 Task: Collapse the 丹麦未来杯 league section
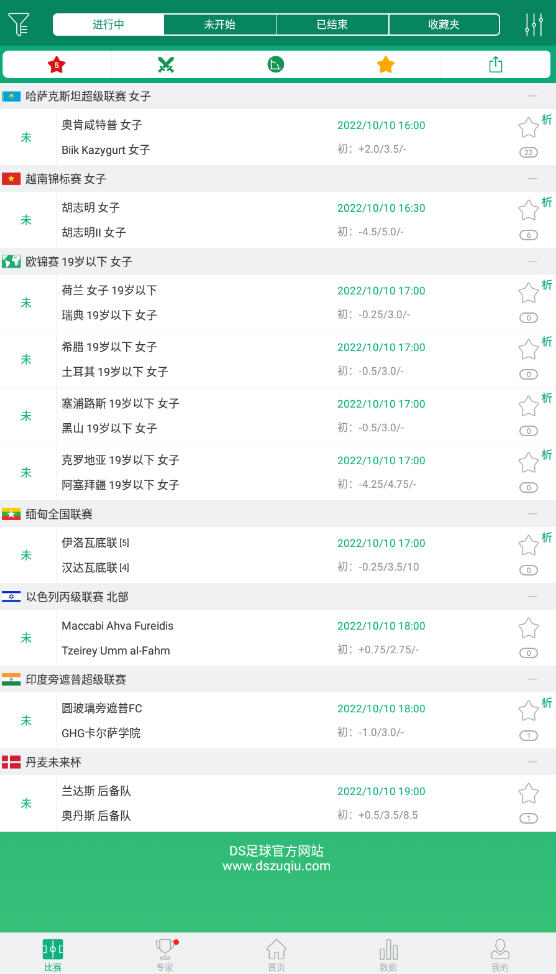[x=532, y=762]
